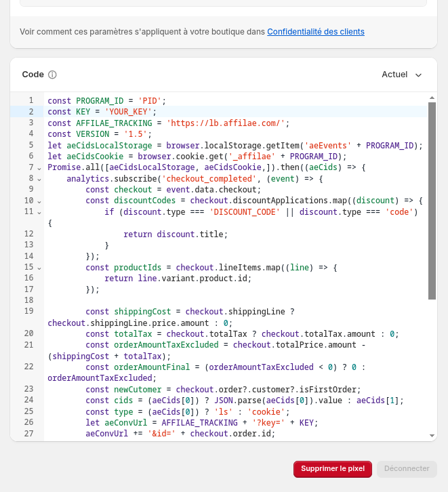Click 'aeConvUrl' declaration on line 26
Viewport: 448px width, 492px height.
pos(126,423)
